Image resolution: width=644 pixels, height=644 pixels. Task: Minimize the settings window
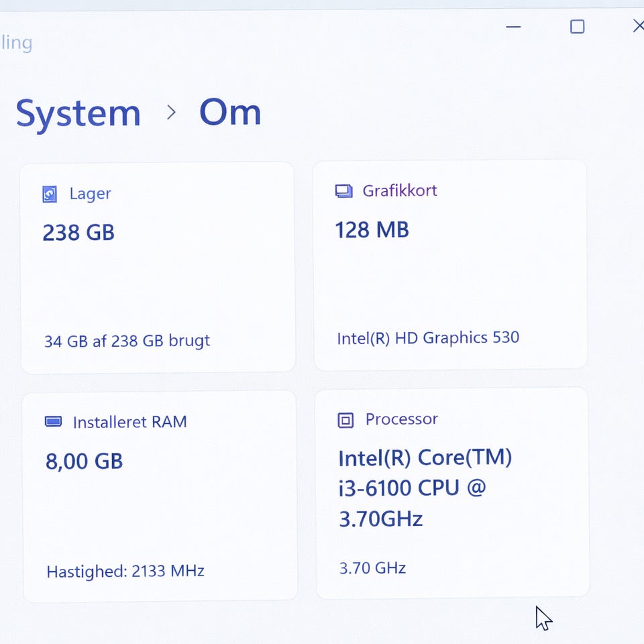coord(513,27)
